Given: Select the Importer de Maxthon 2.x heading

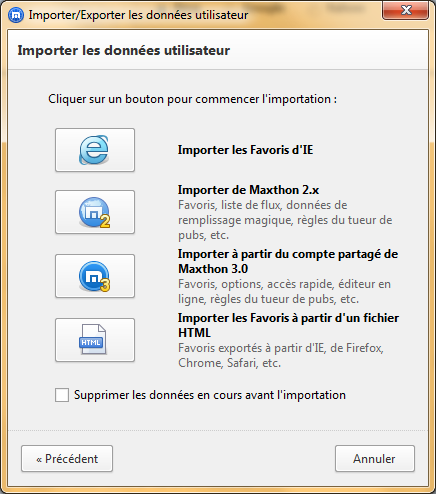Looking at the screenshot, I should [x=248, y=190].
